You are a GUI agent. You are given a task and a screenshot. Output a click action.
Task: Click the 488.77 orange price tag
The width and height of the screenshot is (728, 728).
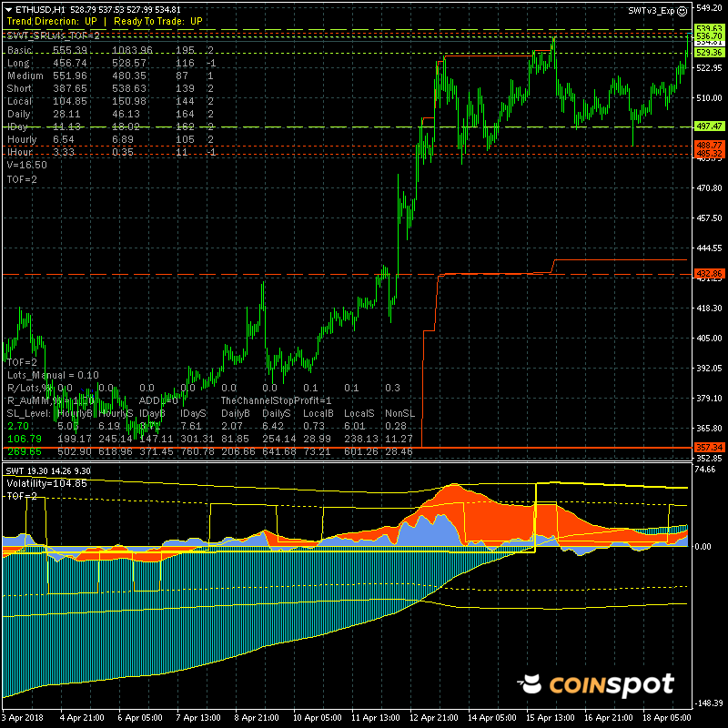[x=709, y=146]
